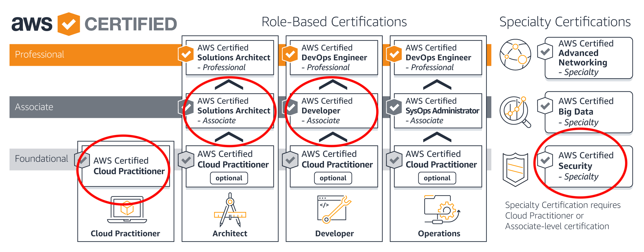Open Big Data Specialty card text
Image resolution: width=644 pixels, height=252 pixels.
(x=586, y=111)
